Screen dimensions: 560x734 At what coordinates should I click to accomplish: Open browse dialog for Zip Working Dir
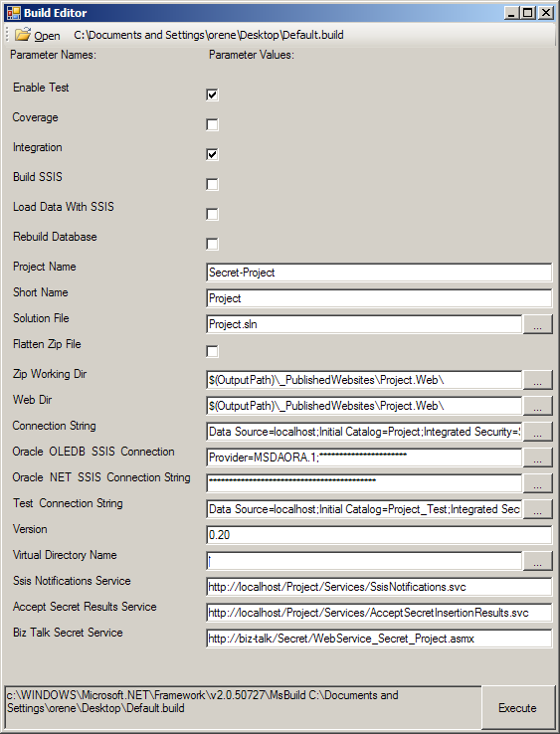coord(537,380)
